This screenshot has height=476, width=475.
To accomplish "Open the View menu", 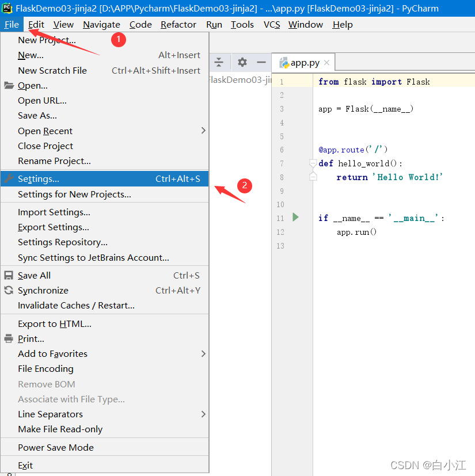I will coord(63,25).
